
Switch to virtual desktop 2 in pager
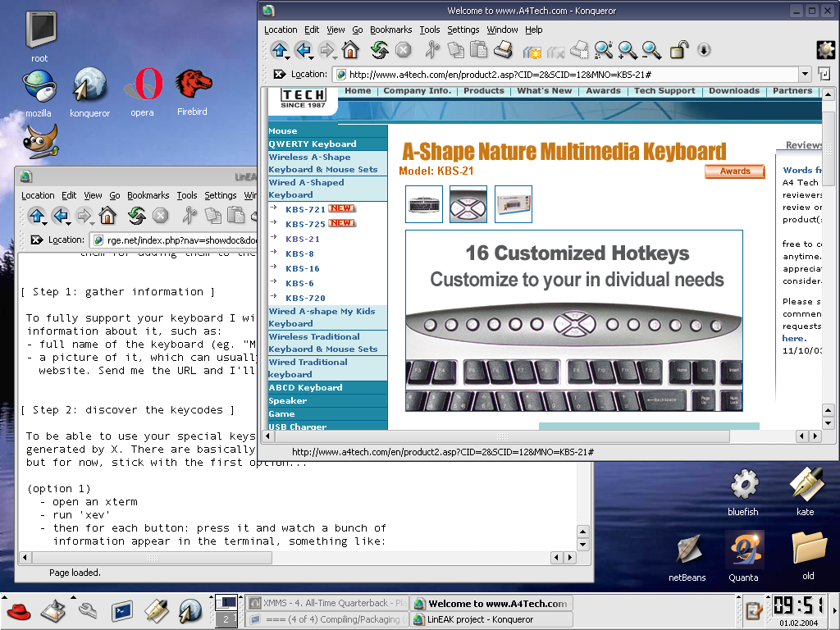(226, 619)
